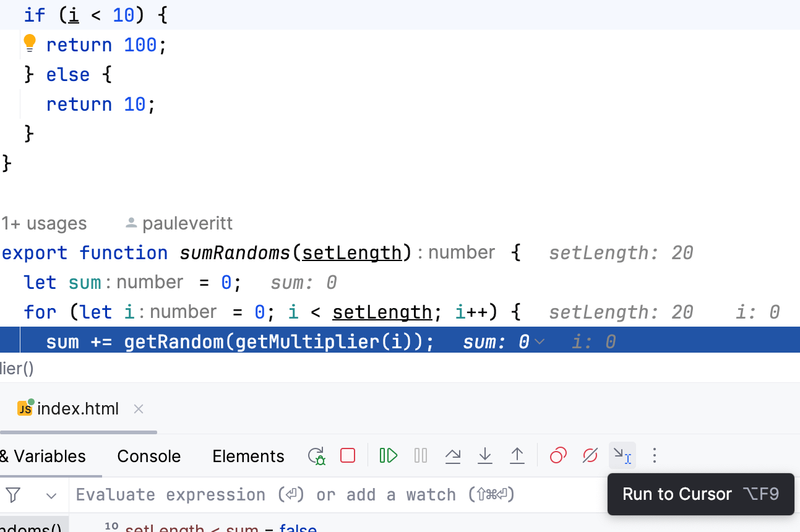Pause the running program
This screenshot has width=800, height=532.
pos(420,455)
